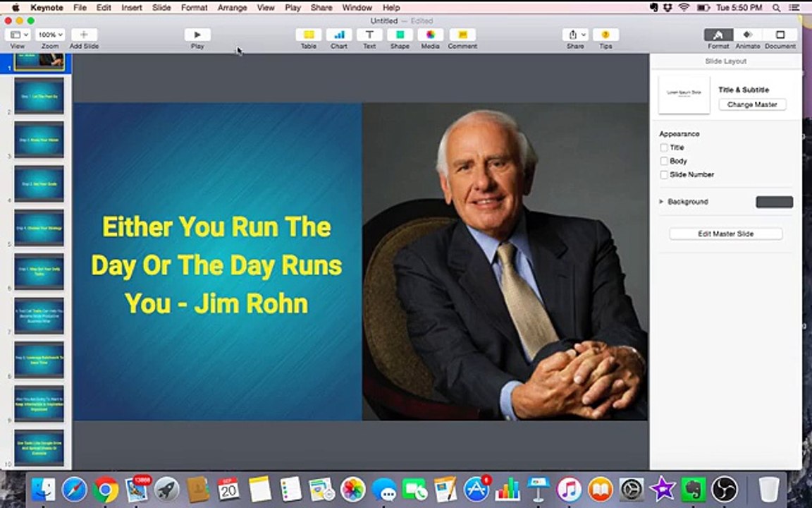Open the Window menu

click(357, 7)
